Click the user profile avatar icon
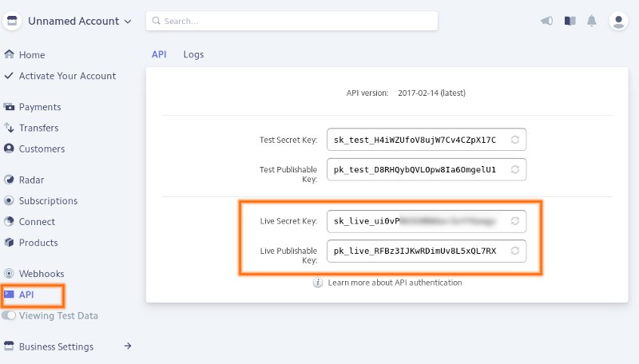Image resolution: width=639 pixels, height=364 pixels. [618, 22]
